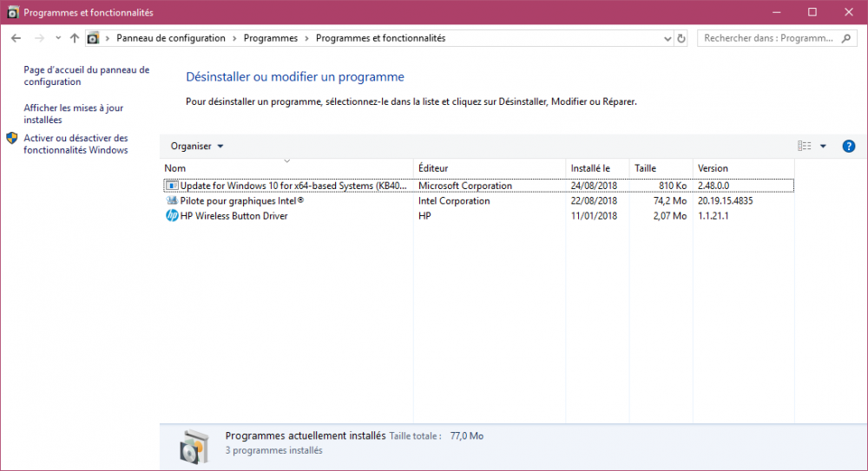Open Afficher les mises à jour installées
Screen dimensions: 868x471
click(73, 114)
